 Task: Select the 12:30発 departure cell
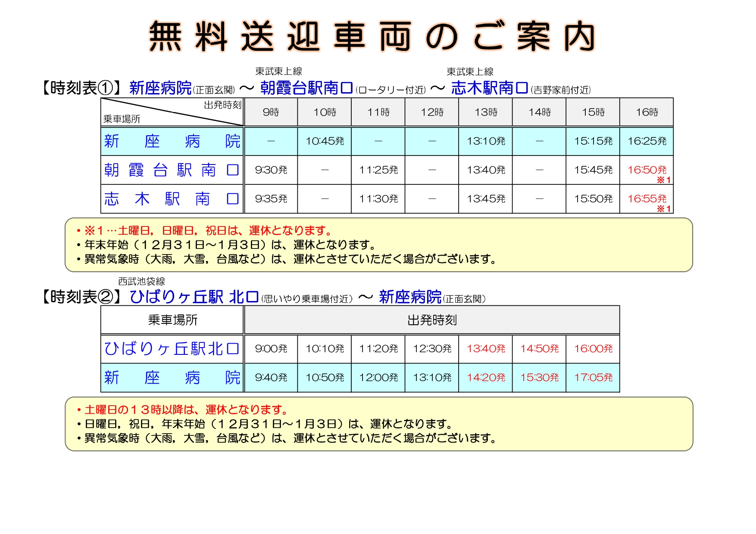[432, 349]
